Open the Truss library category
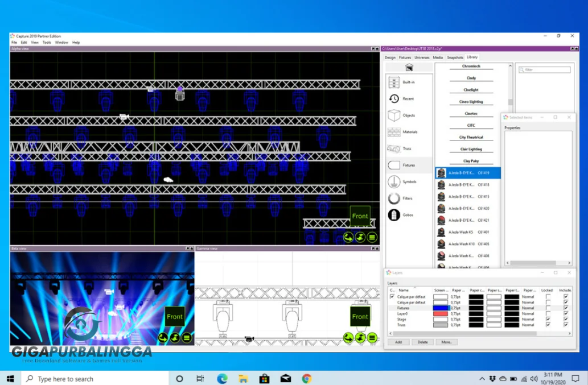The width and height of the screenshot is (588, 385). (409, 148)
